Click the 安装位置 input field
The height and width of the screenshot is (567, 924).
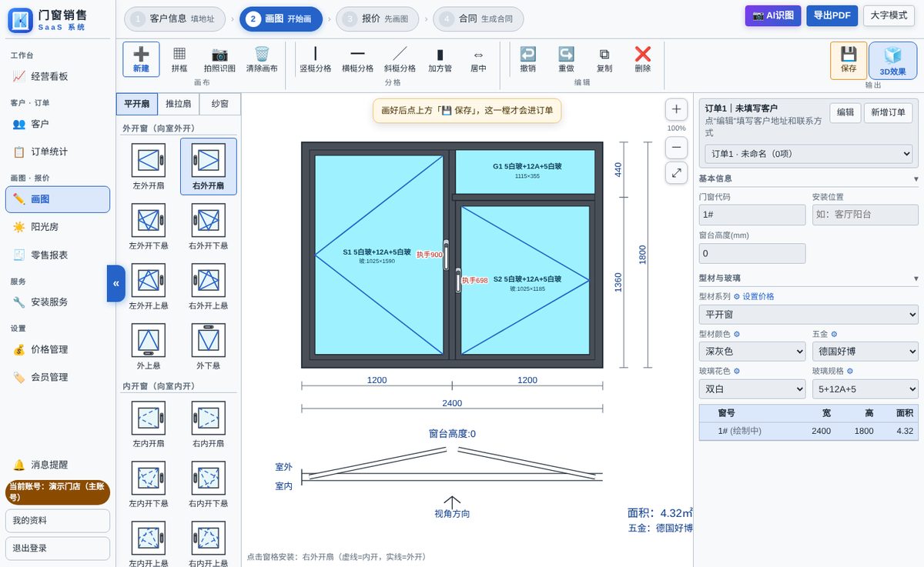coord(865,215)
